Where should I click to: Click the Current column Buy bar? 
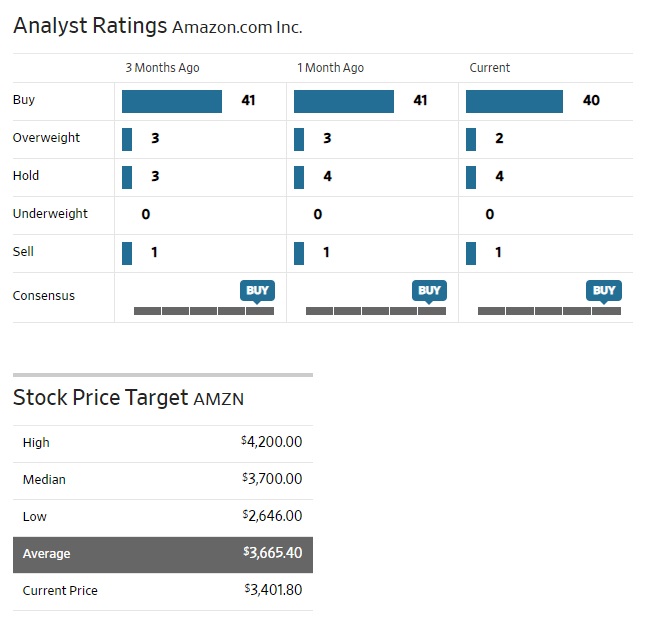[514, 101]
